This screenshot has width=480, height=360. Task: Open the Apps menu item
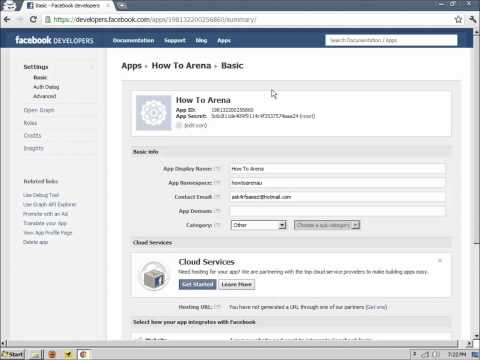click(224, 40)
